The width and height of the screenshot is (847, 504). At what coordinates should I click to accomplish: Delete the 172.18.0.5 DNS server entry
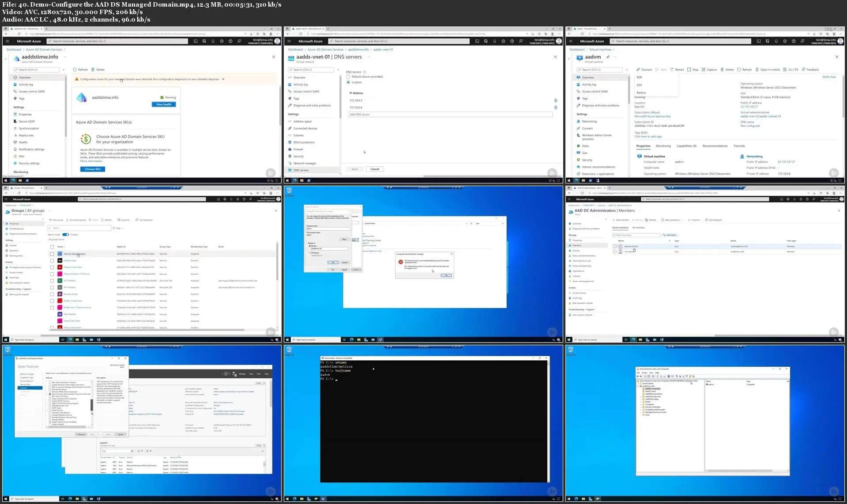556,101
